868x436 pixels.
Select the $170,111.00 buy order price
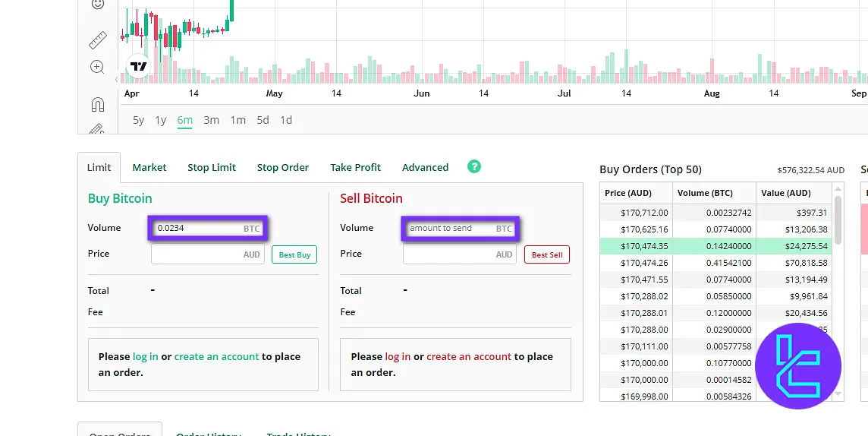point(644,346)
